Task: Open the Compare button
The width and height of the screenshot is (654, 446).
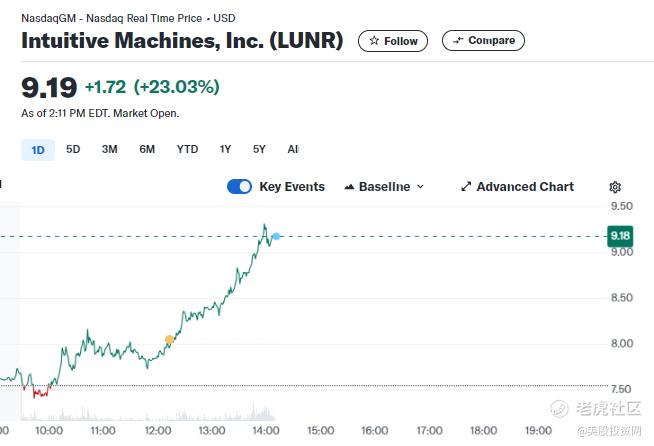Action: [483, 40]
